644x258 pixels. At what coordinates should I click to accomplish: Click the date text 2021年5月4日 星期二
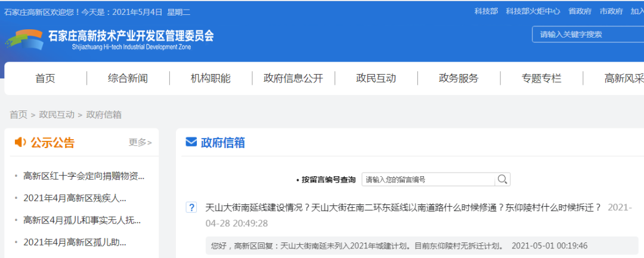[x=151, y=12]
